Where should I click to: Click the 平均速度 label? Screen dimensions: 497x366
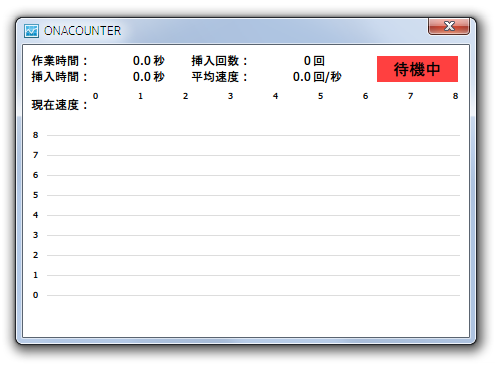pos(219,77)
